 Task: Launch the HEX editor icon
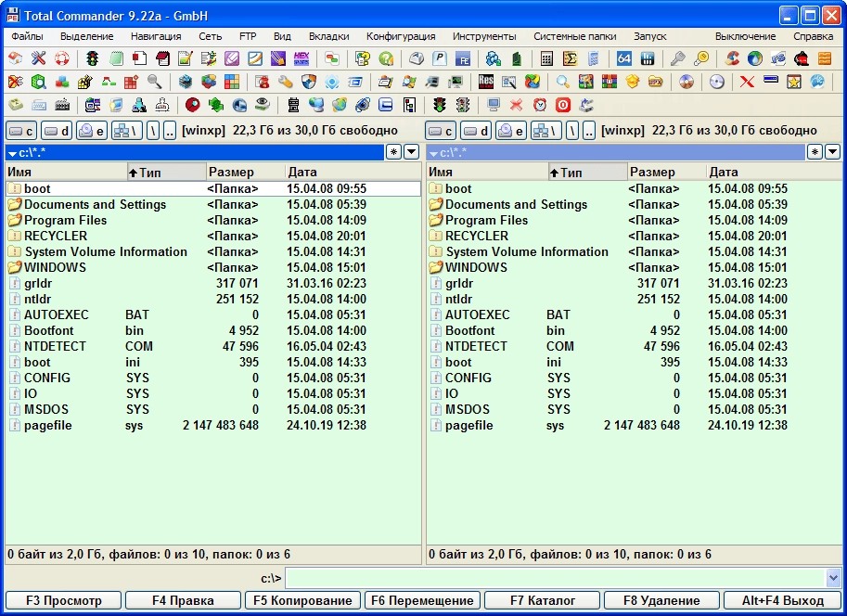click(x=302, y=58)
